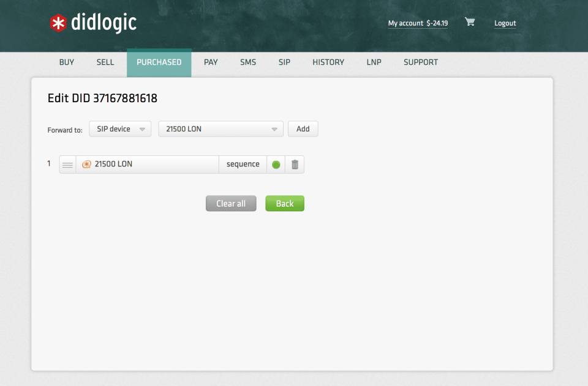Delete the 21500 LON forwarding entry
The width and height of the screenshot is (588, 386).
(295, 164)
